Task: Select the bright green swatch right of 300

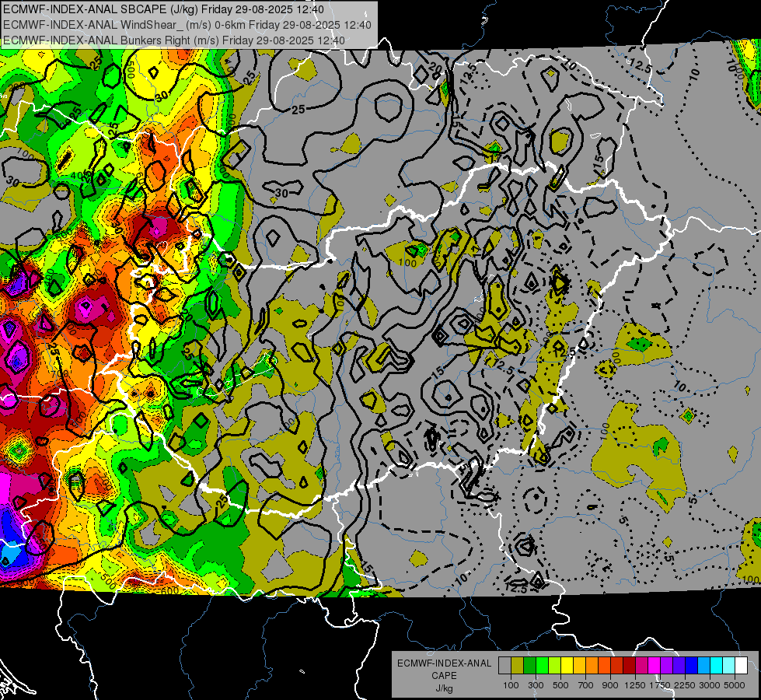Action: [x=542, y=666]
